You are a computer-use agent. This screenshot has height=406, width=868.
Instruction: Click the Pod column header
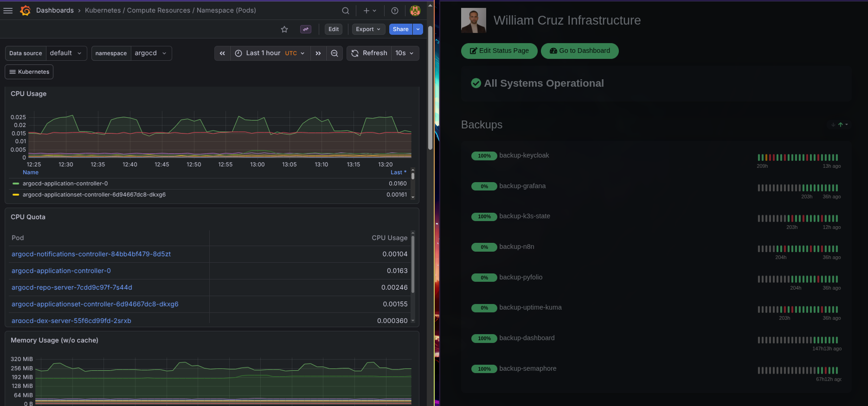18,238
